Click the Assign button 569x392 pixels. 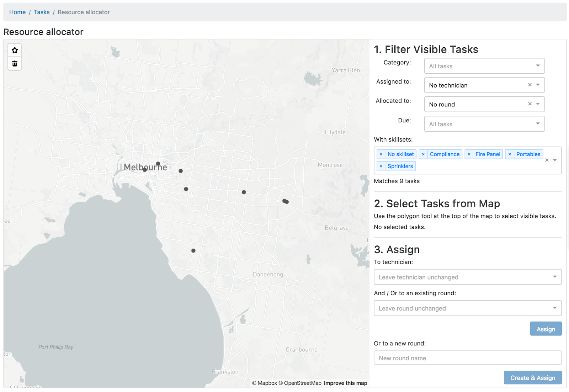pos(546,329)
